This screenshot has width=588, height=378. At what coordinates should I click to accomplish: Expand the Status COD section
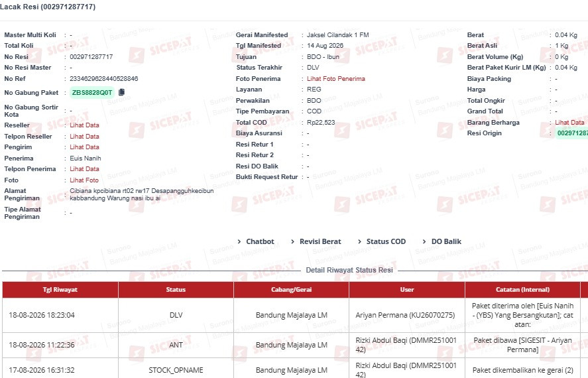pos(382,241)
